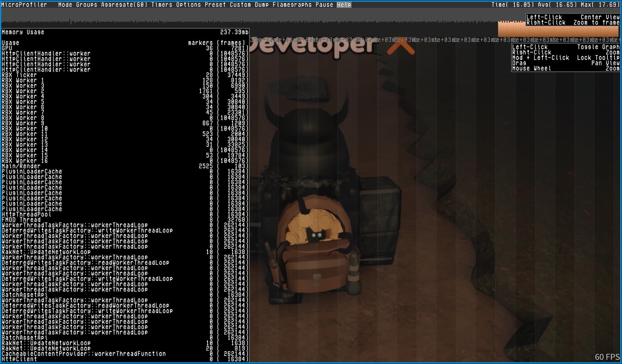Select the RBX Worker 4 row
Image resolution: width=622 pixels, height=364 pixels.
pyautogui.click(x=125, y=96)
